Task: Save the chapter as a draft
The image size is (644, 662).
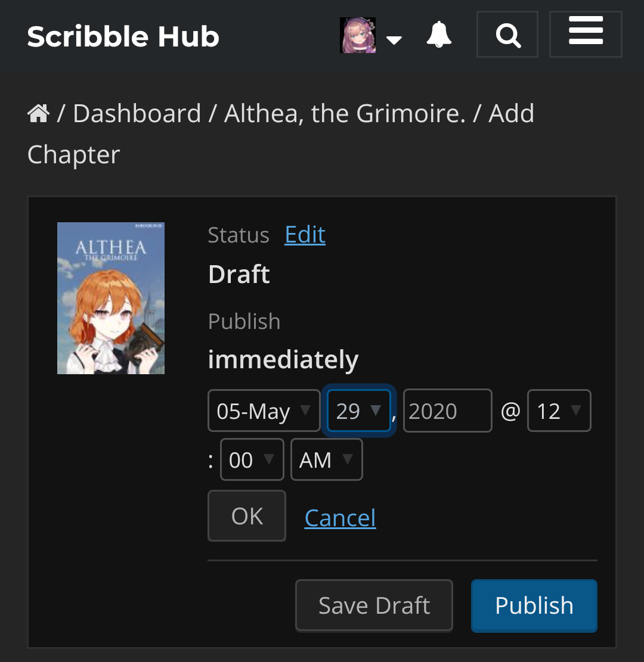Action: point(374,605)
